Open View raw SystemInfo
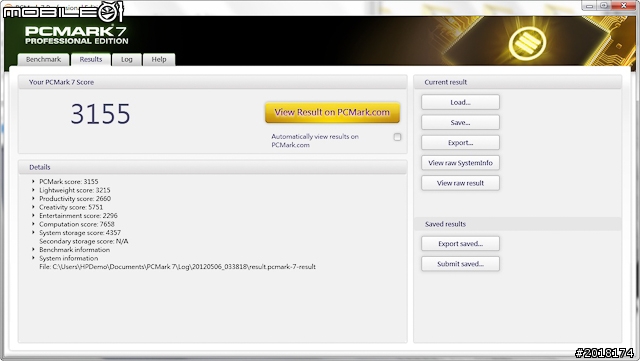 coord(460,163)
